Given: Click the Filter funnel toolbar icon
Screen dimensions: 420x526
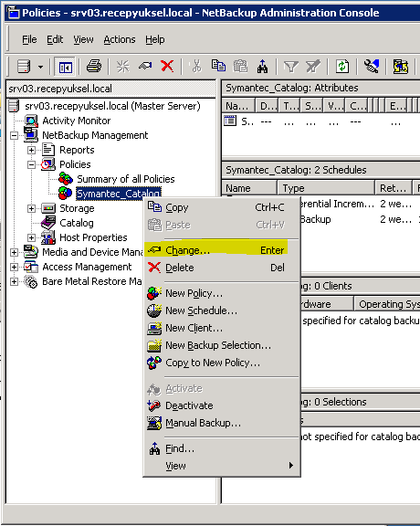Looking at the screenshot, I should (290, 67).
